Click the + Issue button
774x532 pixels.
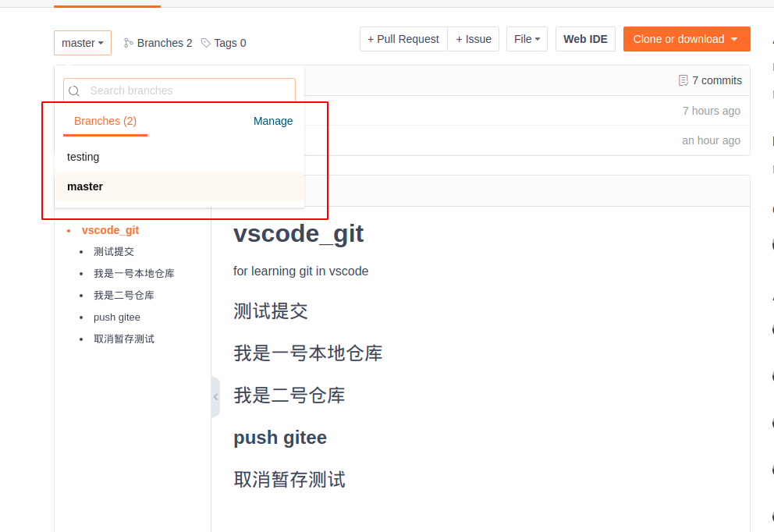click(474, 39)
